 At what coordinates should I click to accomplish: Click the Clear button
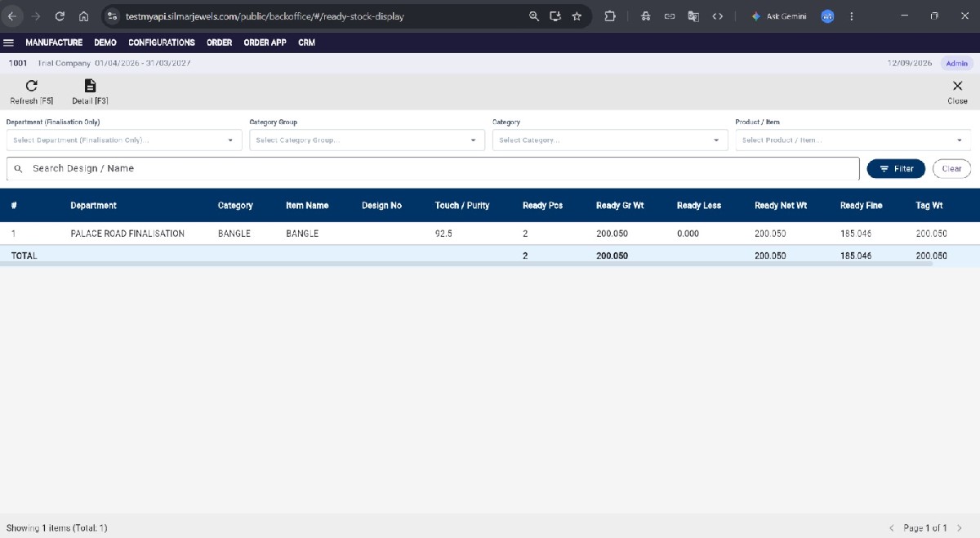point(951,169)
